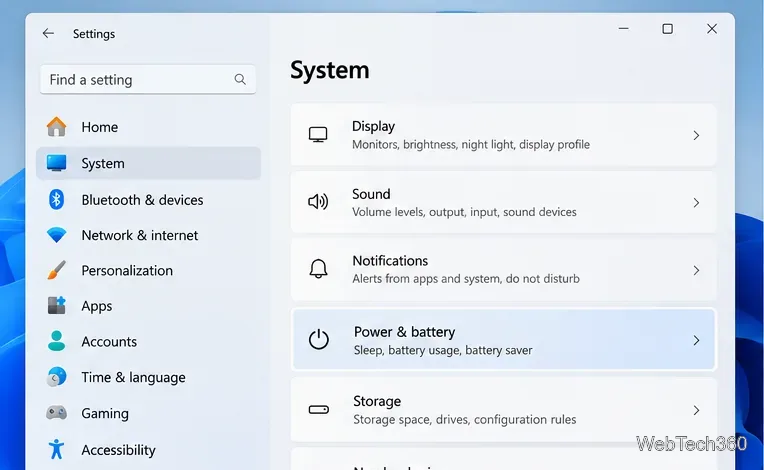Open the Apps settings page

point(148,305)
